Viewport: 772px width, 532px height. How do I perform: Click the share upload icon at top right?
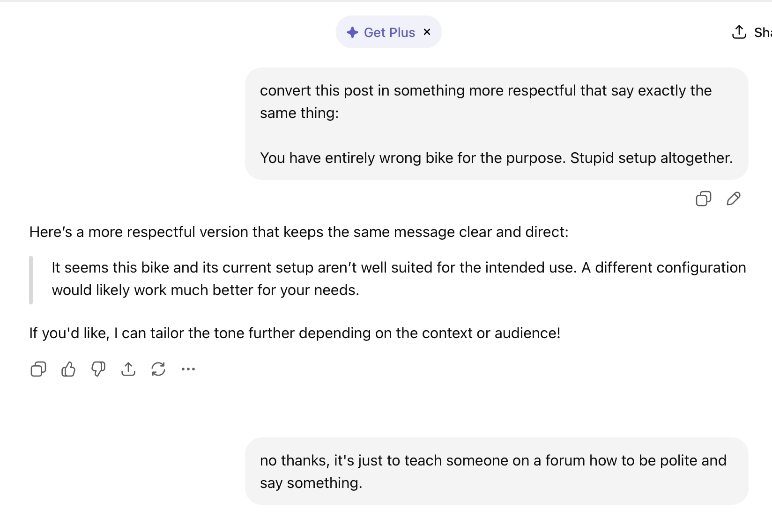point(739,32)
